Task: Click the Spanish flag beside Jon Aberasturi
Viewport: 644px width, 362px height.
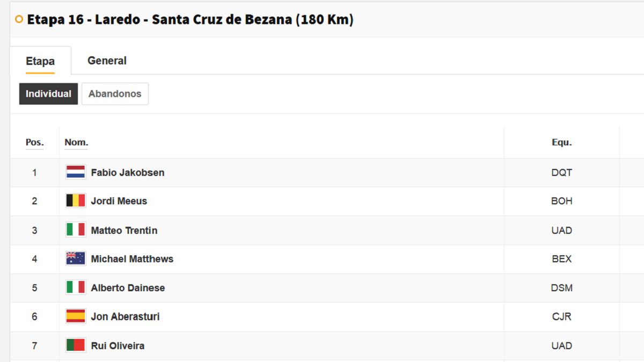Action: coord(76,316)
